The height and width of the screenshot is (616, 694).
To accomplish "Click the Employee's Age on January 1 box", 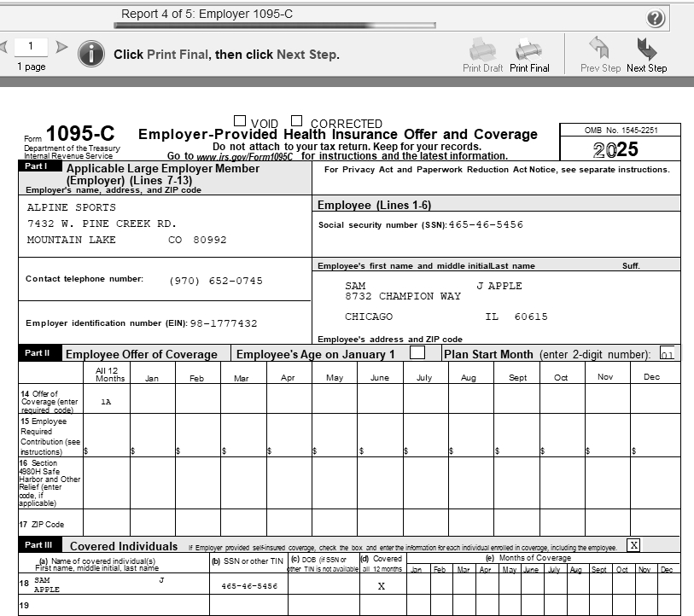I will pos(417,353).
